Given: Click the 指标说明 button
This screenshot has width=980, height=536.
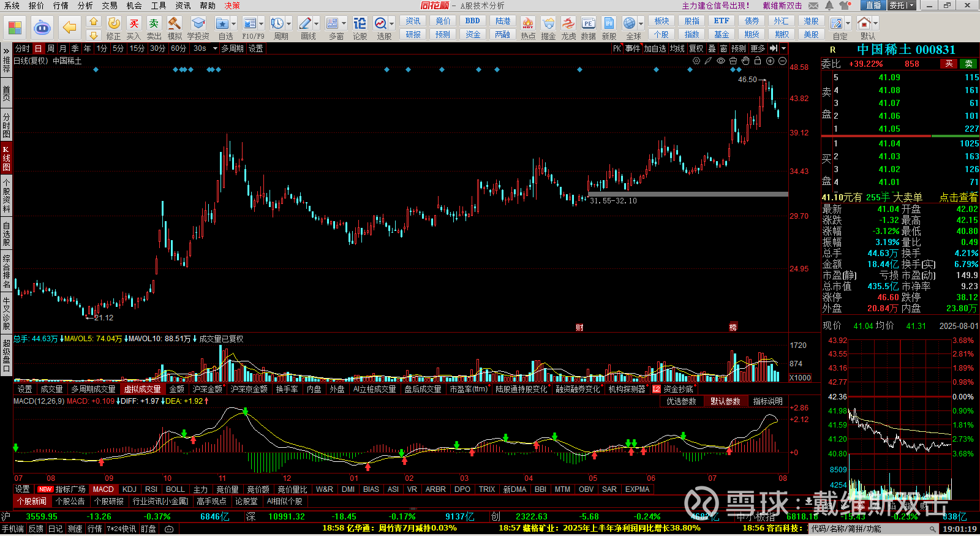Looking at the screenshot, I should (767, 401).
